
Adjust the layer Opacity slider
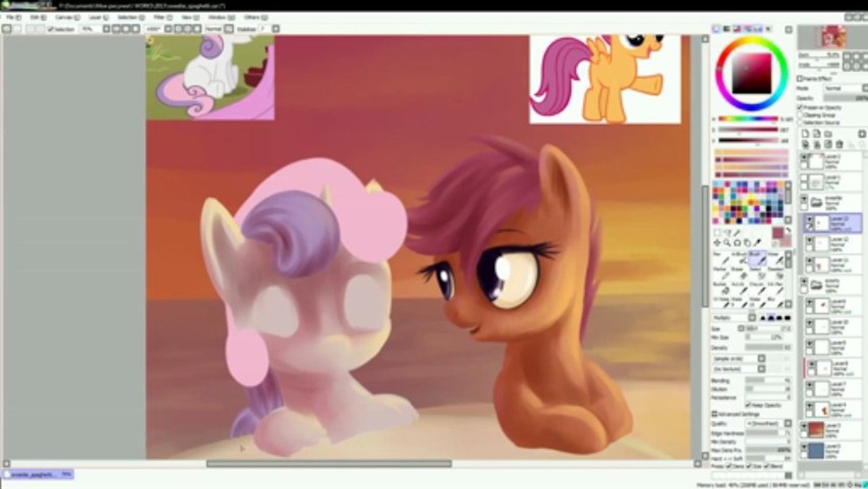[x=846, y=98]
